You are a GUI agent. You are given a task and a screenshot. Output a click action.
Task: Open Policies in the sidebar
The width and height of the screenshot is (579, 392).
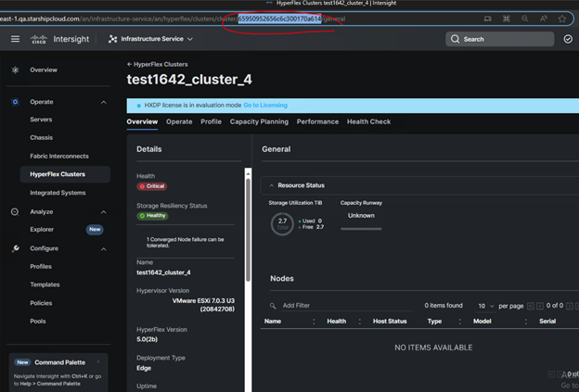point(41,303)
